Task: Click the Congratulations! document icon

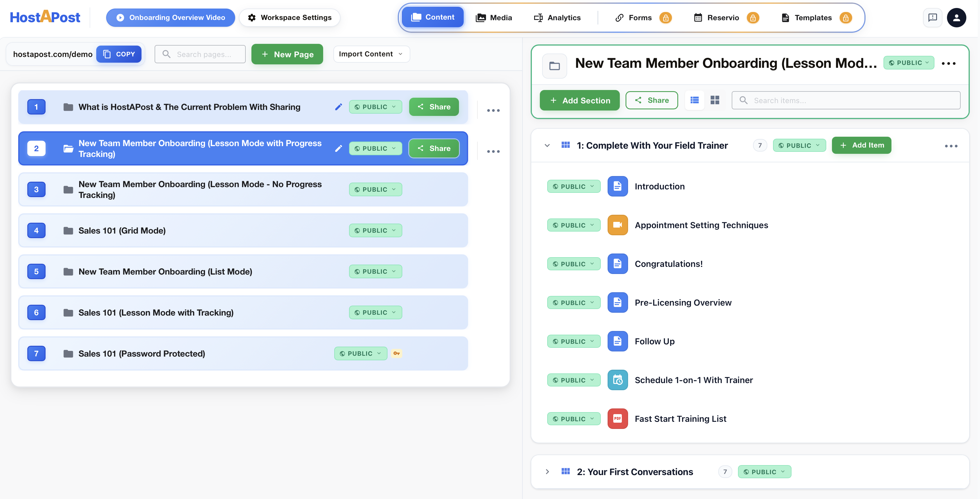Action: pyautogui.click(x=618, y=264)
